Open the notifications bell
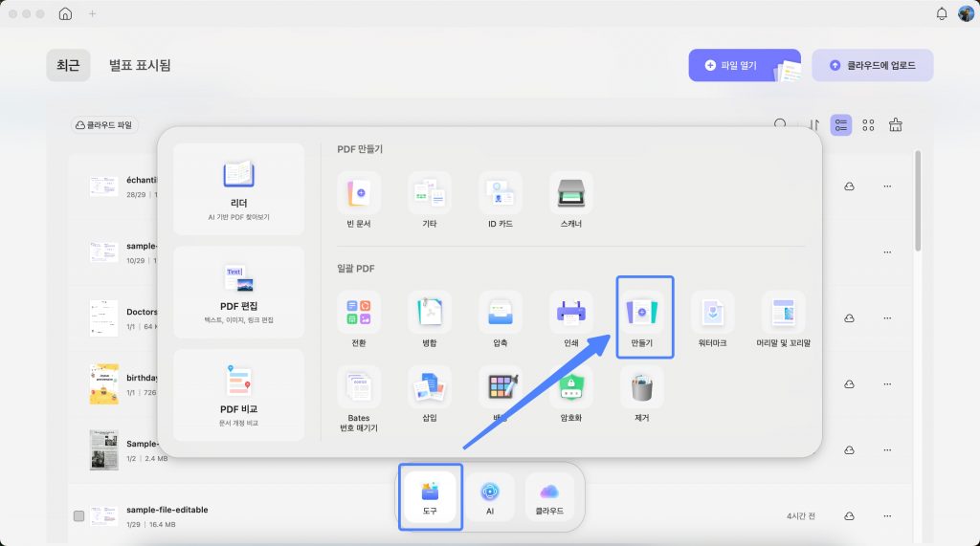 pyautogui.click(x=942, y=13)
